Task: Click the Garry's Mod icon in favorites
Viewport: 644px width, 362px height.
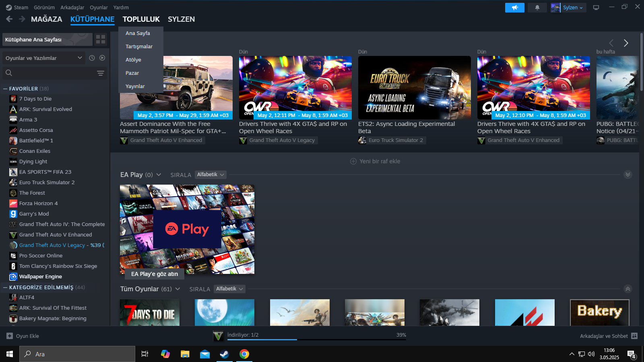Action: (13, 214)
